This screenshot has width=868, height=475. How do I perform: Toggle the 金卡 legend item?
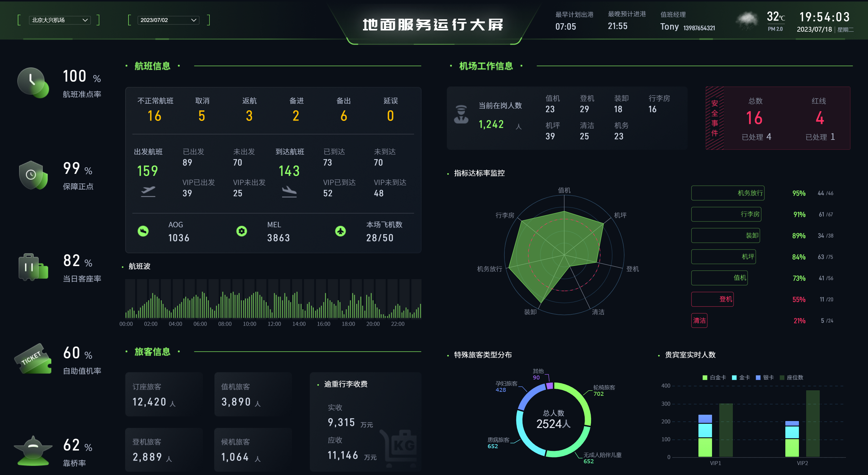(741, 377)
